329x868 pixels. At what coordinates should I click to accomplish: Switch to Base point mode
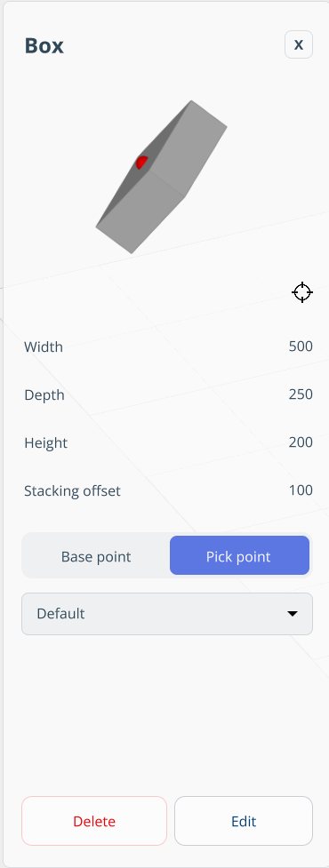96,556
